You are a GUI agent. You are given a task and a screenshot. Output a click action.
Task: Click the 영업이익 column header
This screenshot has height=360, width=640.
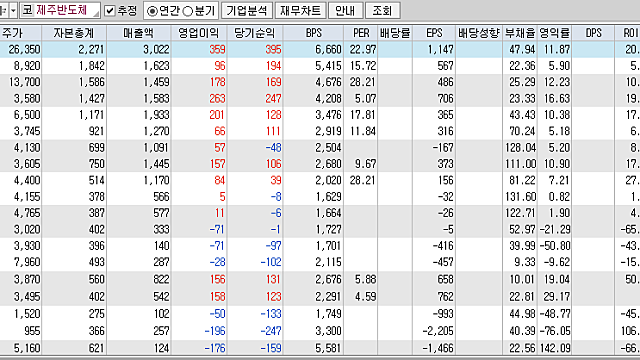point(199,33)
